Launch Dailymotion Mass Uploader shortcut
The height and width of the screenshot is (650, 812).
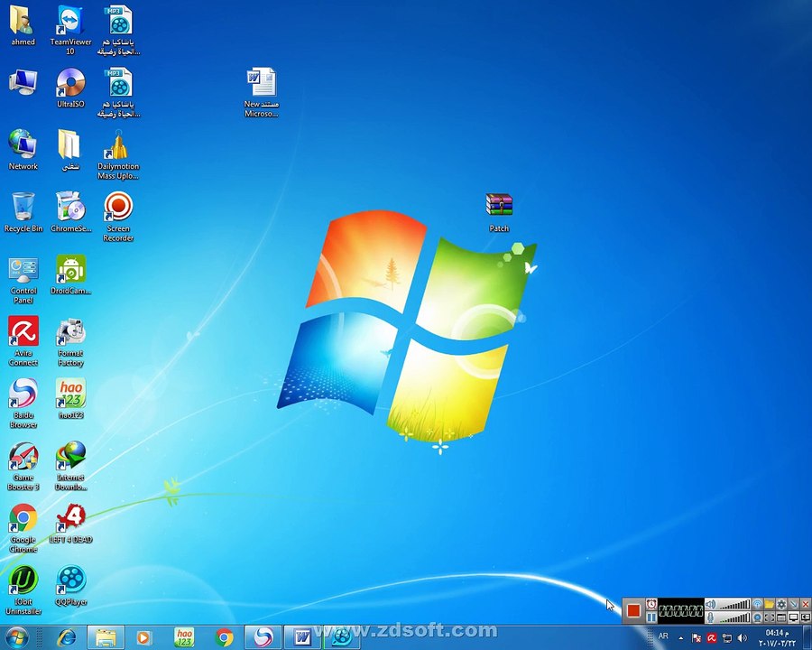118,154
